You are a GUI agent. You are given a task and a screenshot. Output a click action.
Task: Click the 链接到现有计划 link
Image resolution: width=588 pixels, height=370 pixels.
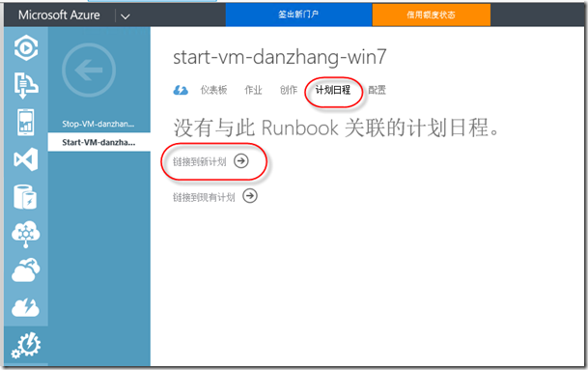click(x=204, y=197)
